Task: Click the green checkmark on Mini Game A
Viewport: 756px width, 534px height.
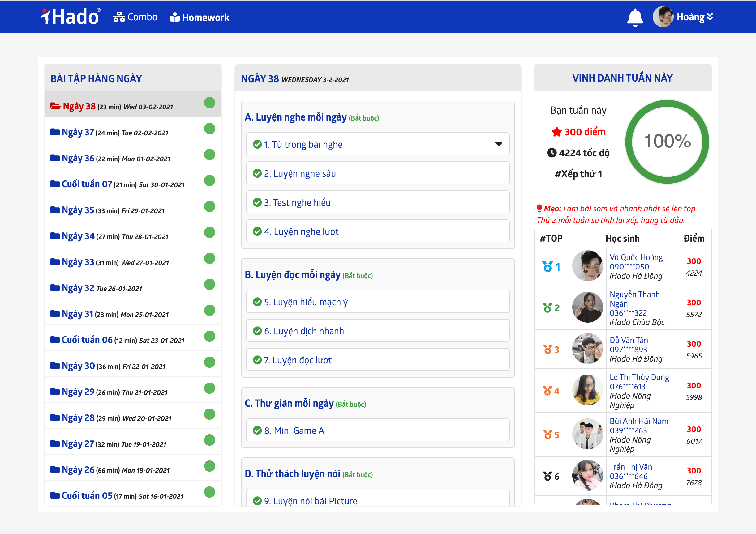Action: pyautogui.click(x=257, y=430)
